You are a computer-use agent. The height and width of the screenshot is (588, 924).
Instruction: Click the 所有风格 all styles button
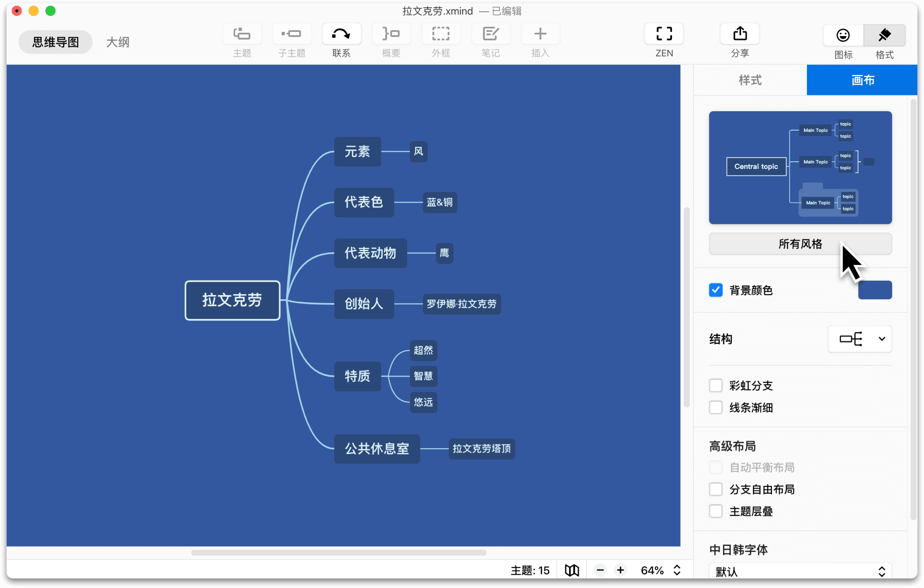(x=800, y=244)
